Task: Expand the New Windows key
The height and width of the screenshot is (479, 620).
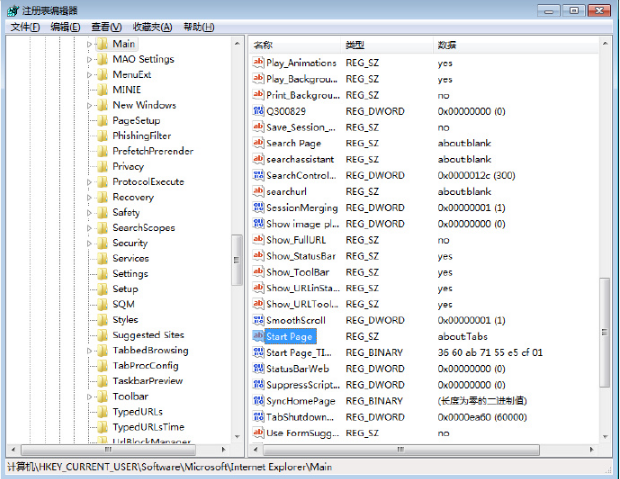Action: click(x=89, y=106)
